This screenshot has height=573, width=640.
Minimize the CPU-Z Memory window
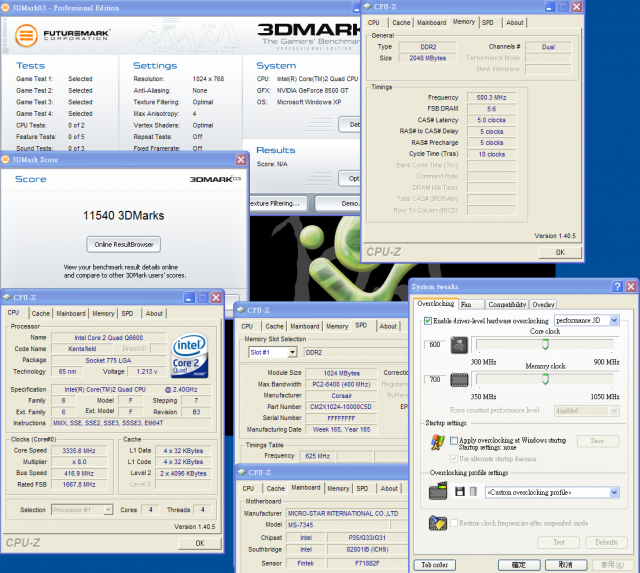click(549, 7)
